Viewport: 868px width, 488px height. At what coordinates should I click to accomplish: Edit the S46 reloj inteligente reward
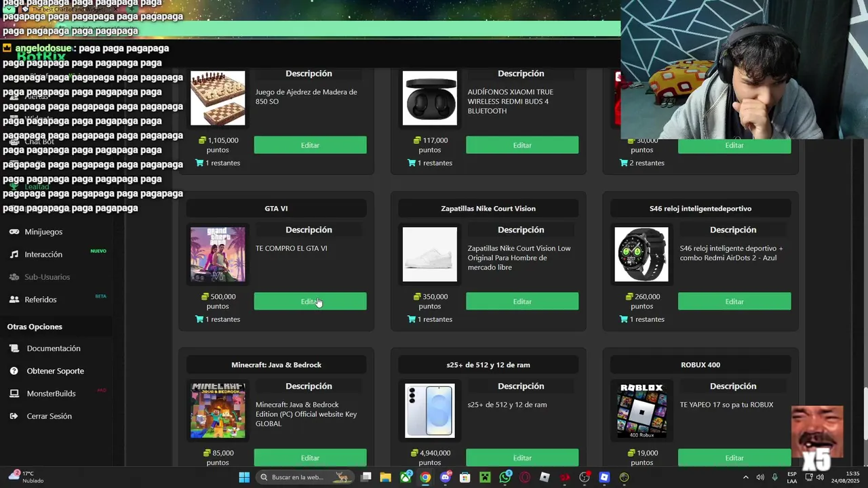coord(734,302)
